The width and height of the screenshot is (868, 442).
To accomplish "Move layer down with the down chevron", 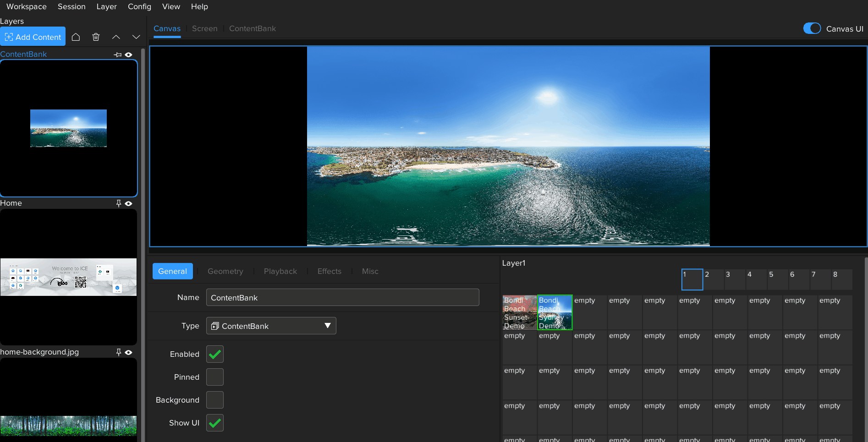I will (x=136, y=37).
